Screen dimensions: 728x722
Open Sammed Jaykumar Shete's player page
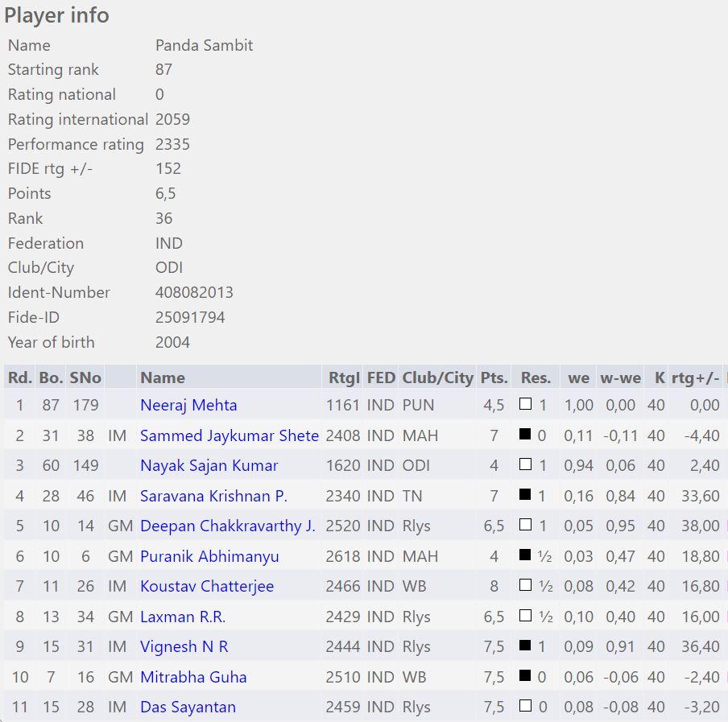[x=229, y=435]
